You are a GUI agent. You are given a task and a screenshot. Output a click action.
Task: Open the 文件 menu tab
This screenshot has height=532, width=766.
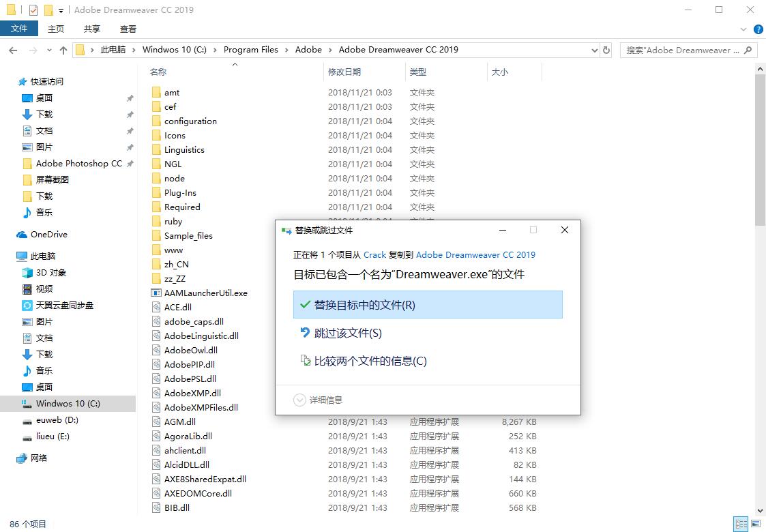click(x=19, y=29)
